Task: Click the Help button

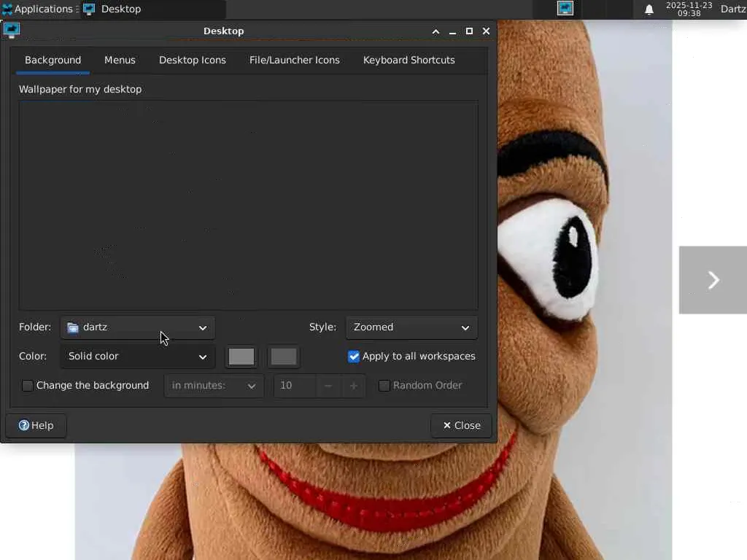Action: 36,426
